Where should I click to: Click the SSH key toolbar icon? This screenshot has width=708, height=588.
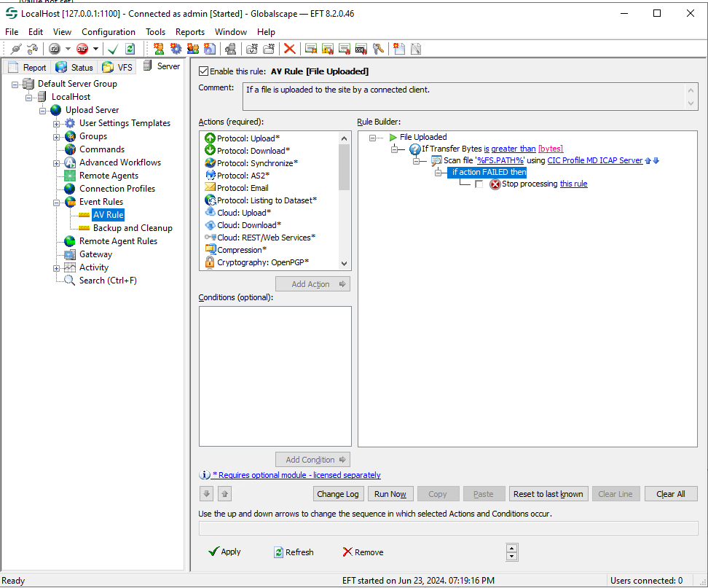coord(361,49)
